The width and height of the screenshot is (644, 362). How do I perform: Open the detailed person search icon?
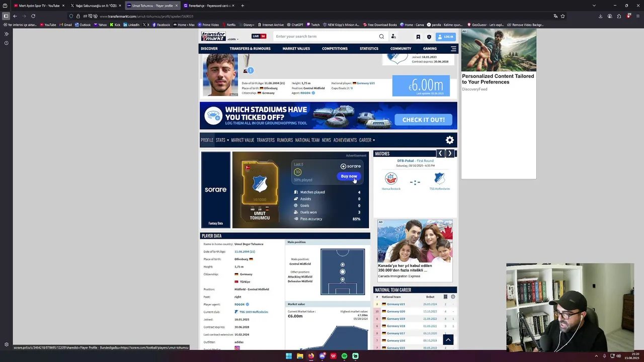point(393,36)
